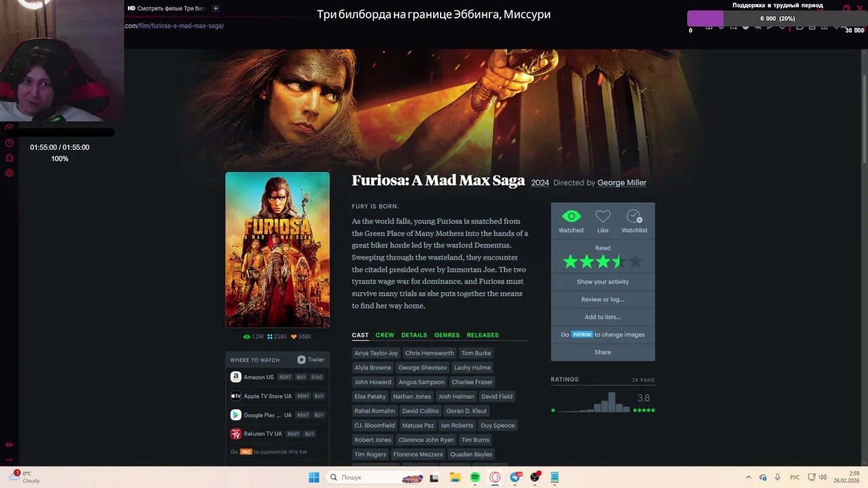Show hidden system tray icons chevron
868x488 pixels.
[x=749, y=477]
